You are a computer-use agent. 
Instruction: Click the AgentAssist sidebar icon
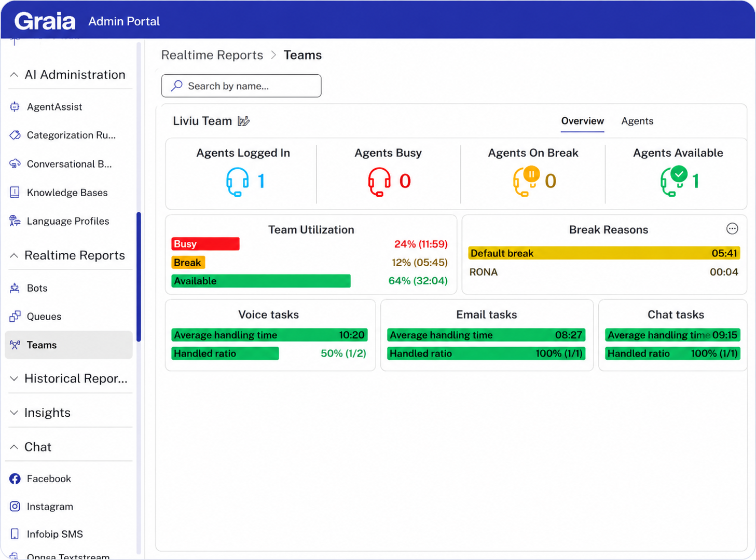coord(15,107)
